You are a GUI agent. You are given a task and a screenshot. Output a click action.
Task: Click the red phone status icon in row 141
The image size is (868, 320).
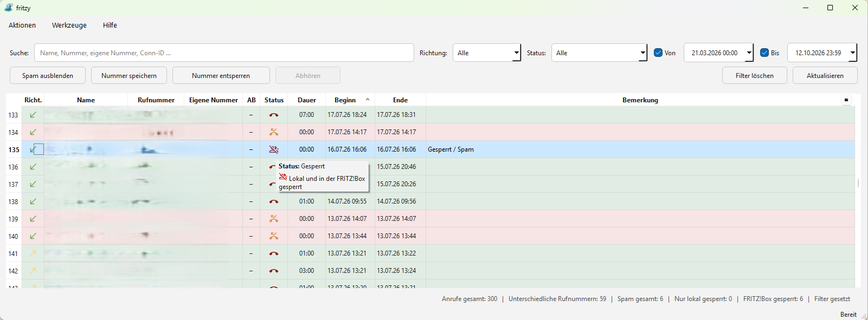274,253
